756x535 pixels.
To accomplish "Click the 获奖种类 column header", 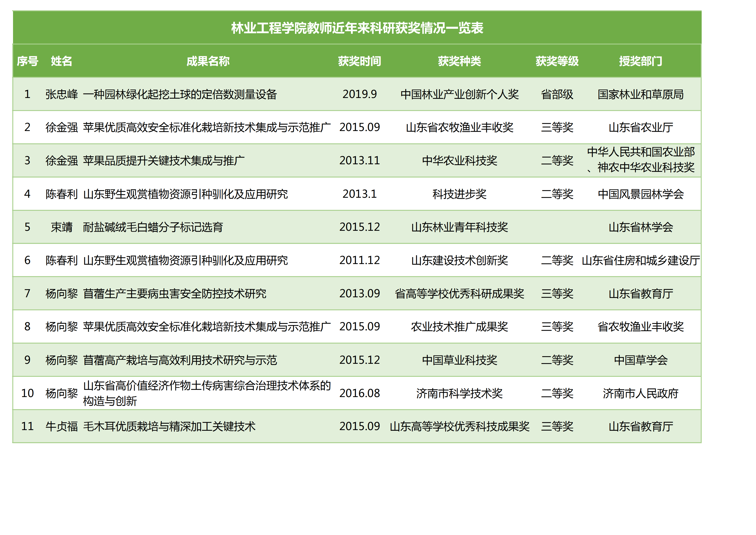I will coord(459,61).
